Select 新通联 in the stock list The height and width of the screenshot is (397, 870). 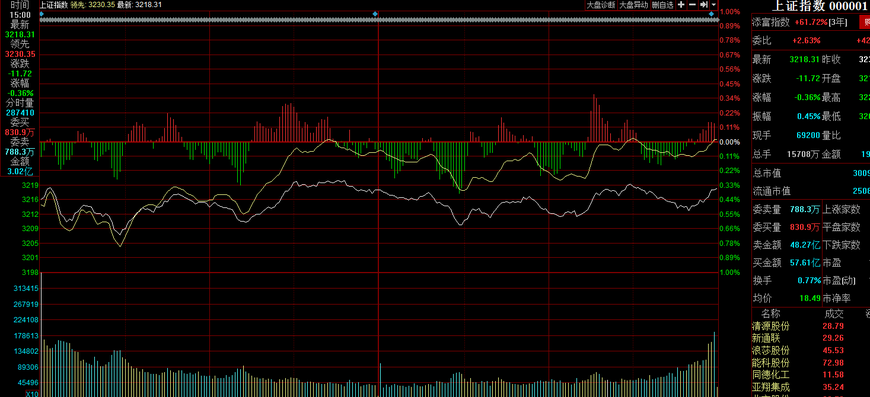point(766,338)
